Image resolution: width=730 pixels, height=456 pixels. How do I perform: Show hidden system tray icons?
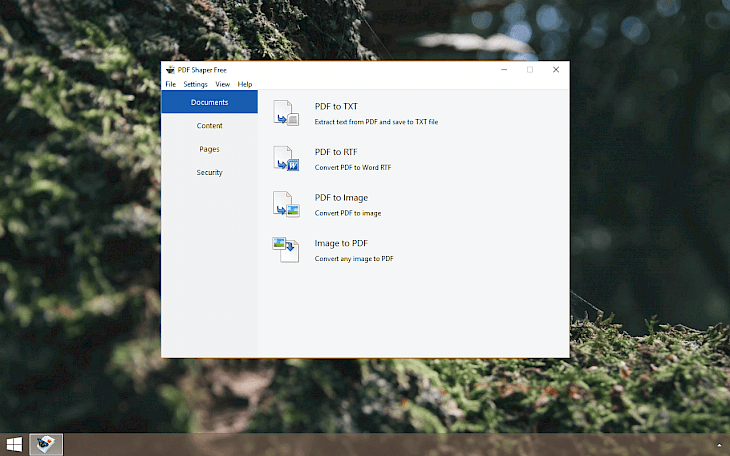[x=719, y=445]
